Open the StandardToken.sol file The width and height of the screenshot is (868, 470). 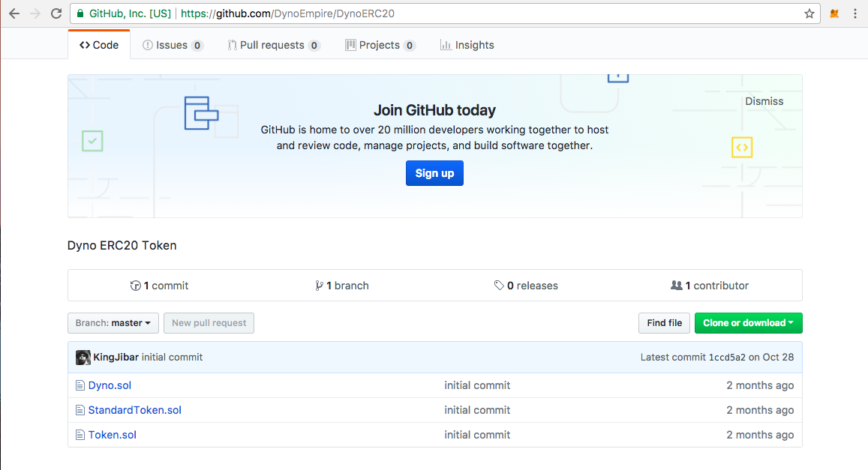click(x=134, y=410)
